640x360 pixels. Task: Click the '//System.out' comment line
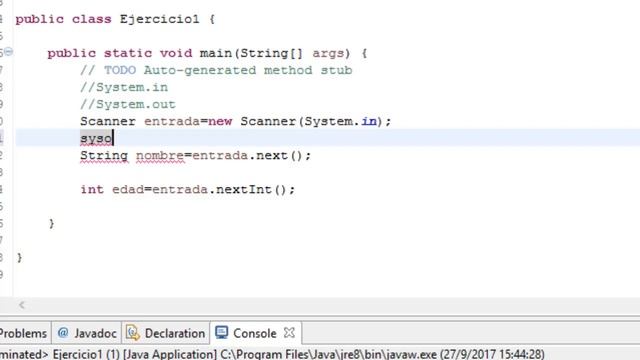click(128, 104)
